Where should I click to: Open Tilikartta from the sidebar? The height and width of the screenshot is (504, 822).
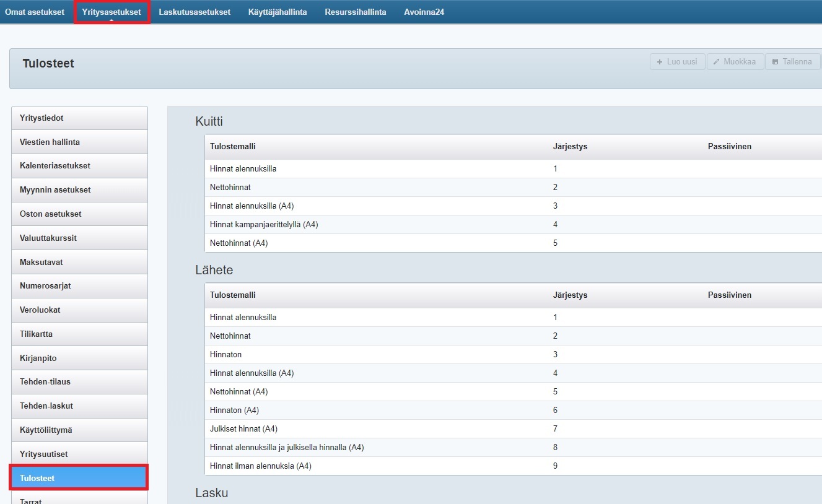(79, 334)
